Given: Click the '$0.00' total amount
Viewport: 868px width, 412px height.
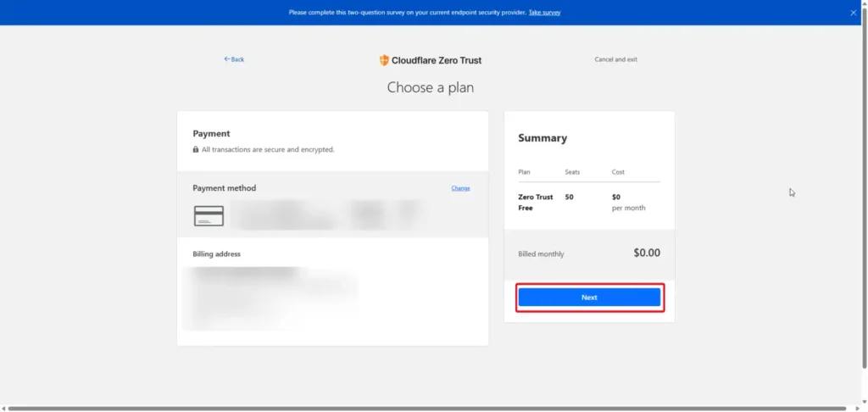Looking at the screenshot, I should (647, 253).
